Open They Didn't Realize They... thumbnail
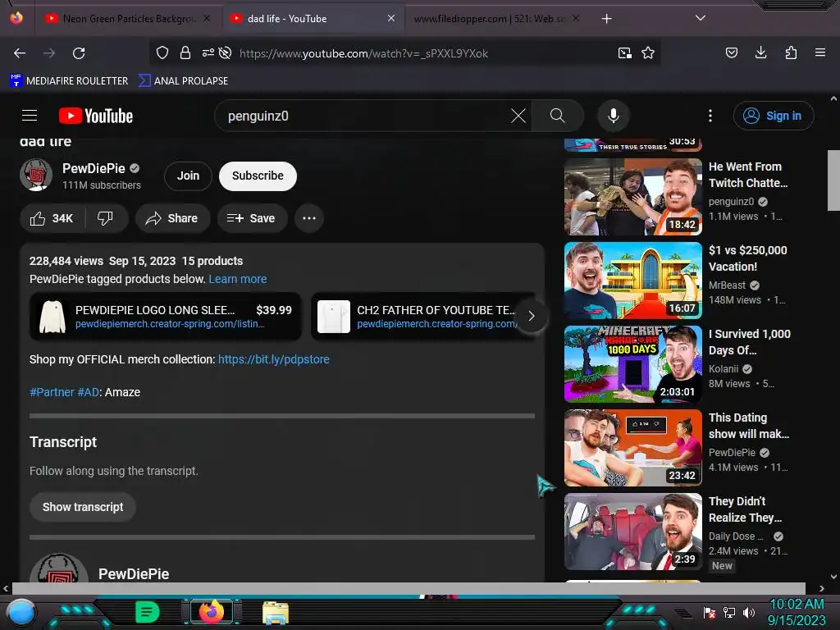840x630 pixels. click(x=632, y=531)
